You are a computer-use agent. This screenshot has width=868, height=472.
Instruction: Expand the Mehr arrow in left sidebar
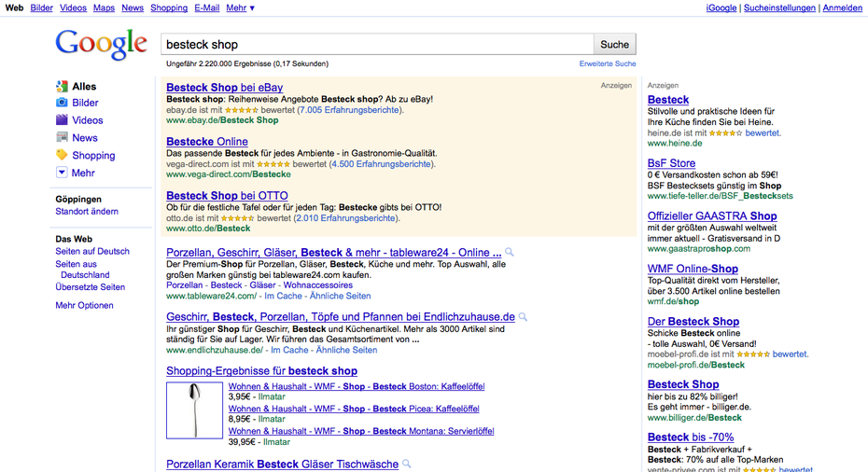tap(62, 173)
